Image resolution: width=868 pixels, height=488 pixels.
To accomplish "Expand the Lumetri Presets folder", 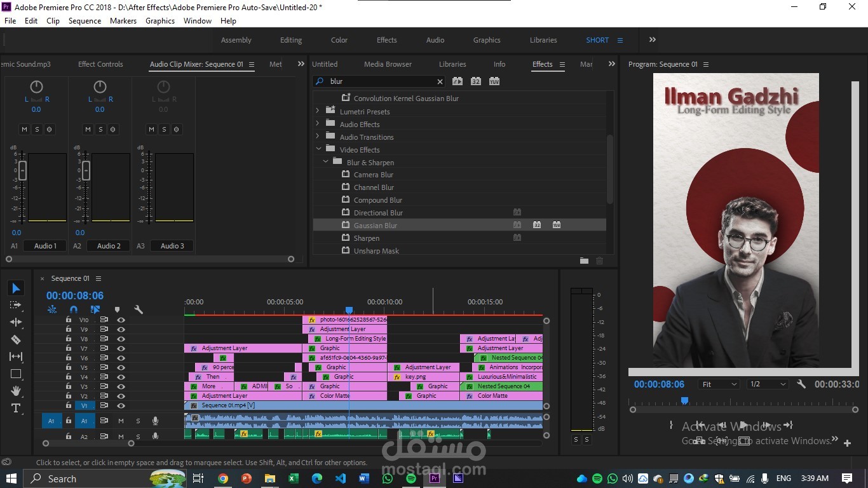I will [318, 111].
